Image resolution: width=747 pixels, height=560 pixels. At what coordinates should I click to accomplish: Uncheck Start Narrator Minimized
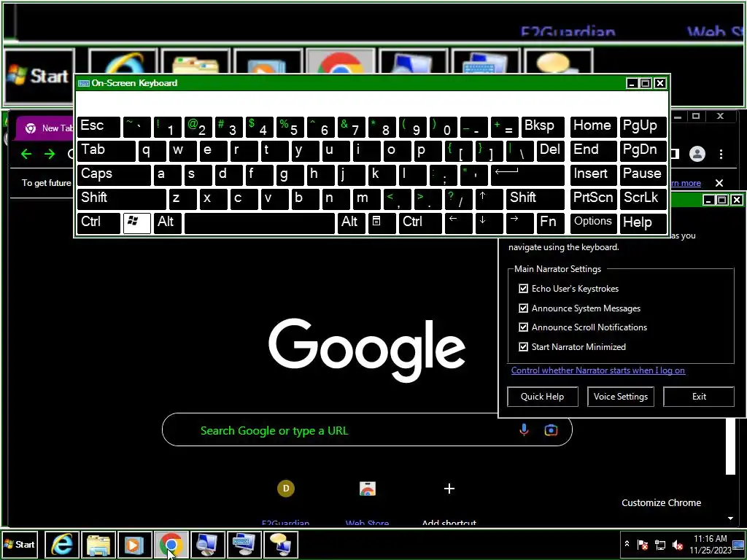[x=523, y=346]
